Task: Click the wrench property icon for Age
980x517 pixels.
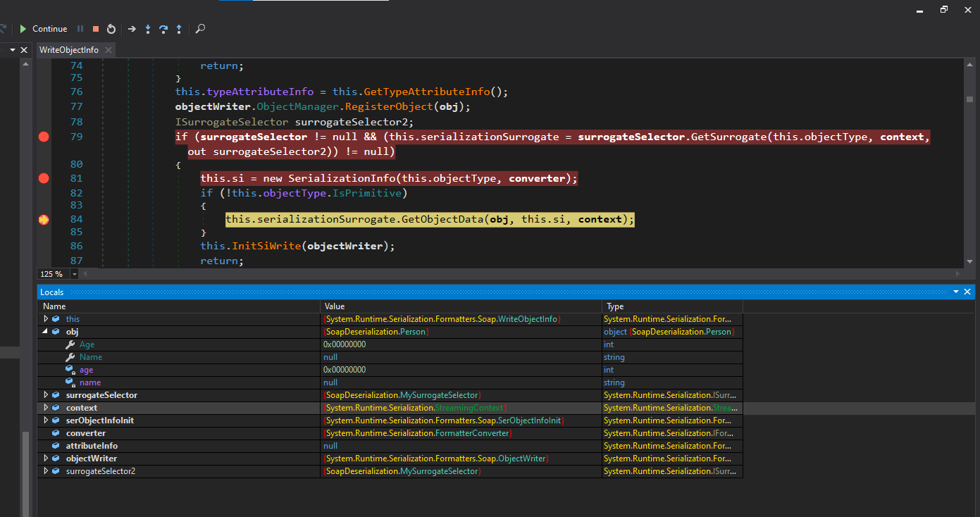Action: (70, 344)
